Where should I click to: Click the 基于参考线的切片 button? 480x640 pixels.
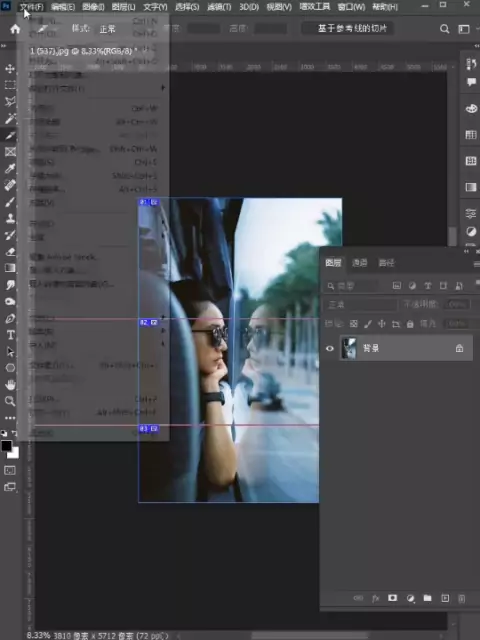[x=348, y=28]
